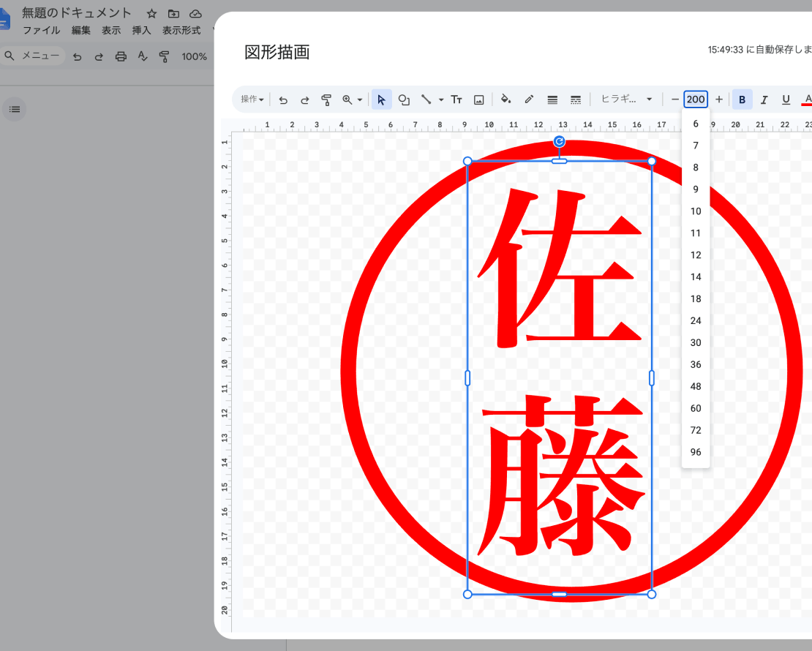Click undo in Docs main toolbar
The image size is (812, 651).
(77, 56)
